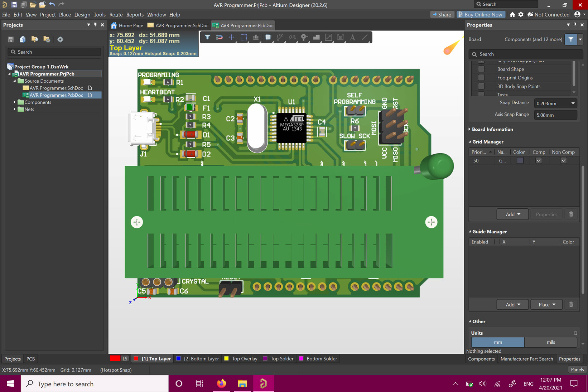Open the Route menu
The width and height of the screenshot is (588, 392).
(x=116, y=14)
